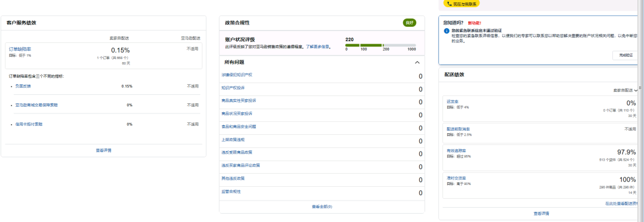
Task: Collapse the 所有问题 section chevron
Action: 417,63
